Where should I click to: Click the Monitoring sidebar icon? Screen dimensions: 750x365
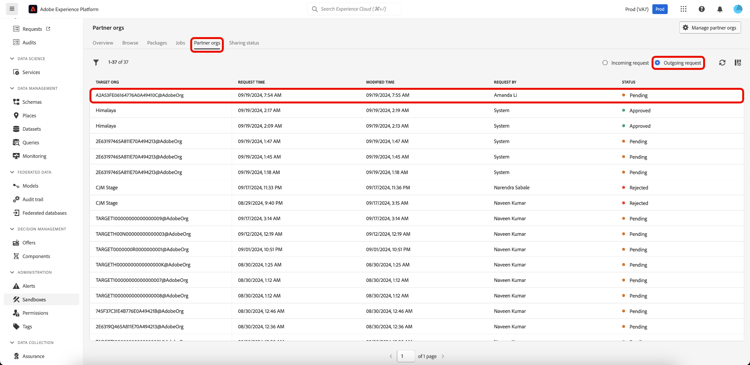point(16,156)
